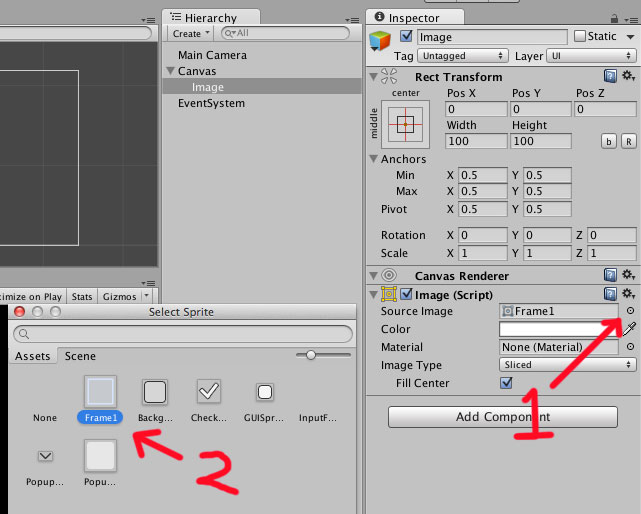Toggle Maximize on Play
The width and height of the screenshot is (641, 514).
32,296
